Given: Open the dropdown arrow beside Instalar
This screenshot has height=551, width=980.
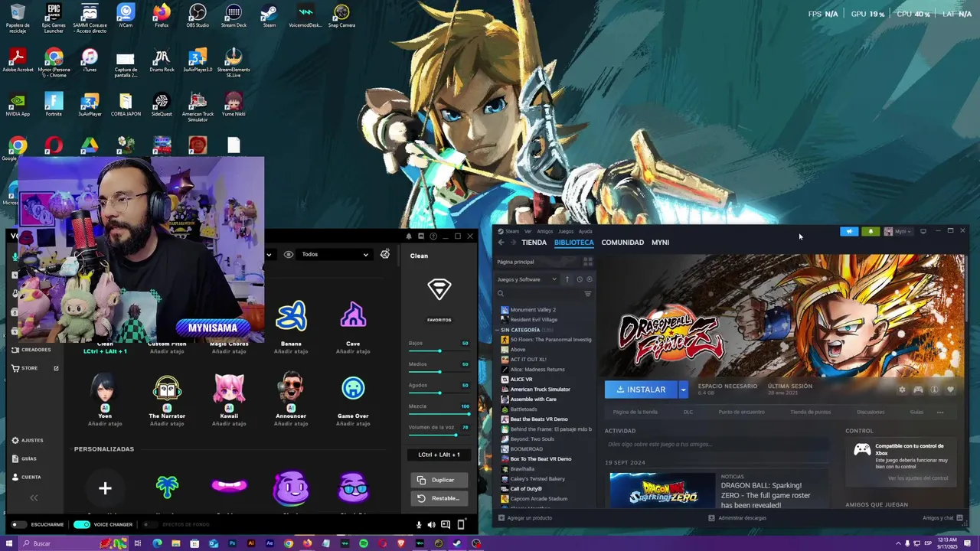Looking at the screenshot, I should coord(683,390).
